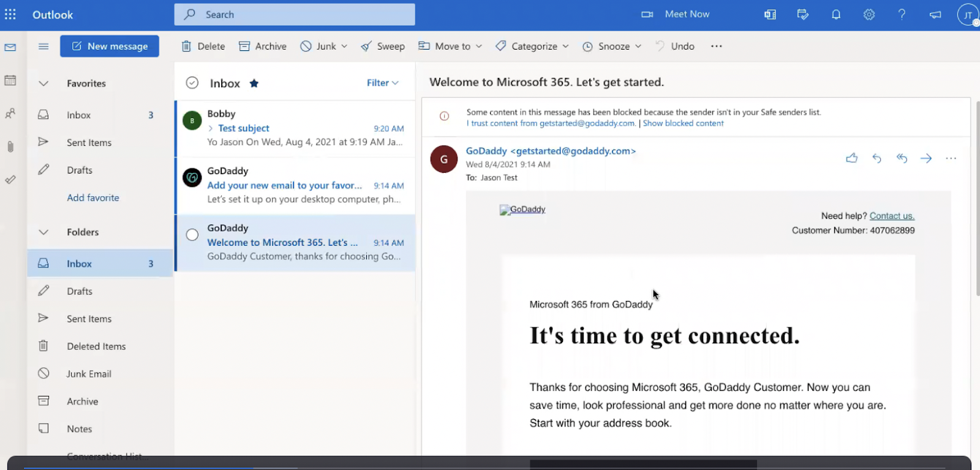
Task: Click Archive in the toolbar
Action: tap(263, 46)
